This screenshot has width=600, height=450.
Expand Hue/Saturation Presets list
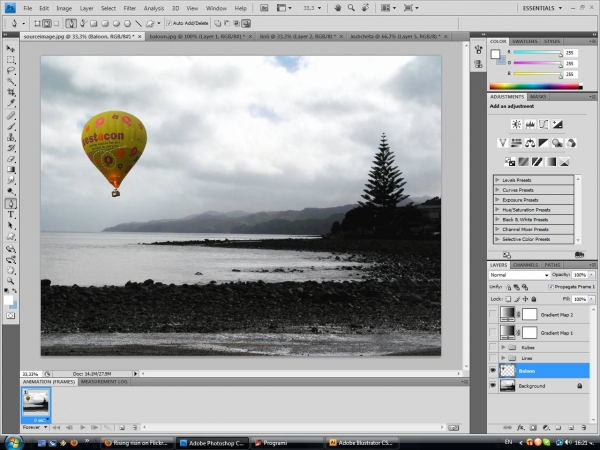tap(497, 209)
